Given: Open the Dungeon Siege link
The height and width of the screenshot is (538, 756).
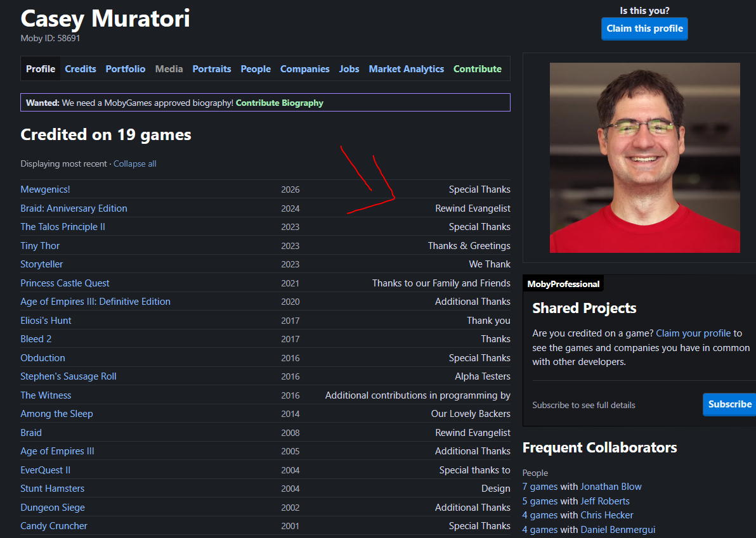Looking at the screenshot, I should 53,507.
